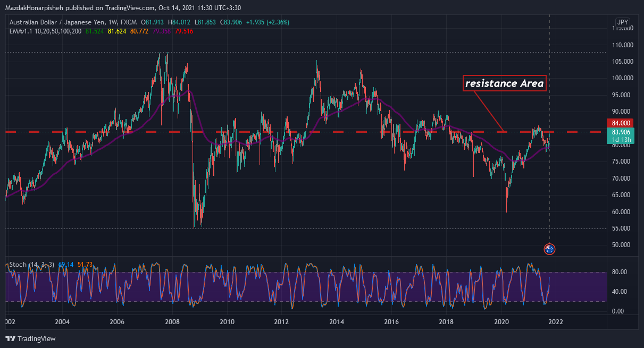This screenshot has width=644, height=348.
Task: Click the Australian flag event marker
Action: click(550, 249)
